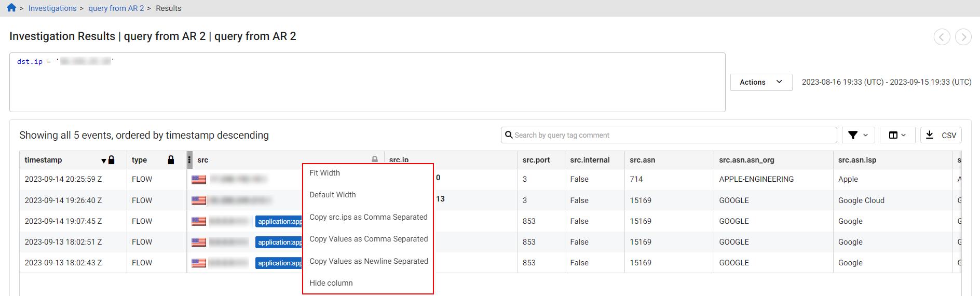Screen dimensions: 980x296
Task: Expand the filter funnel dropdown
Action: [858, 135]
